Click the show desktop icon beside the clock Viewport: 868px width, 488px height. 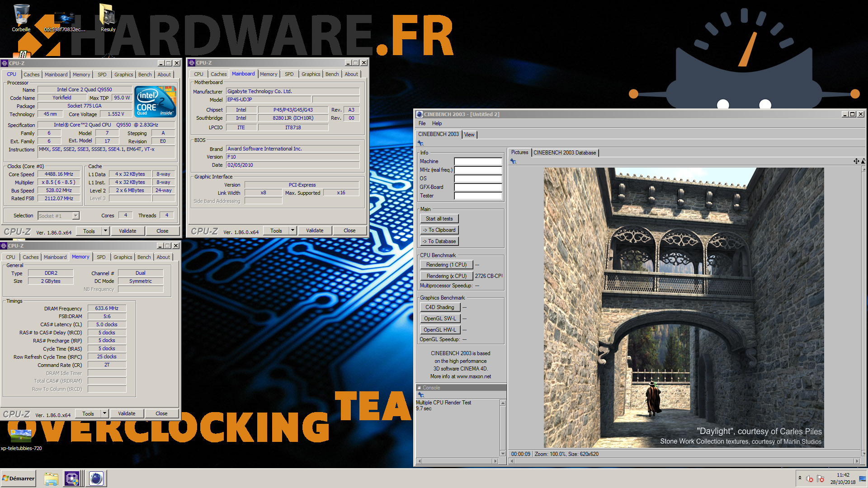[x=863, y=479]
